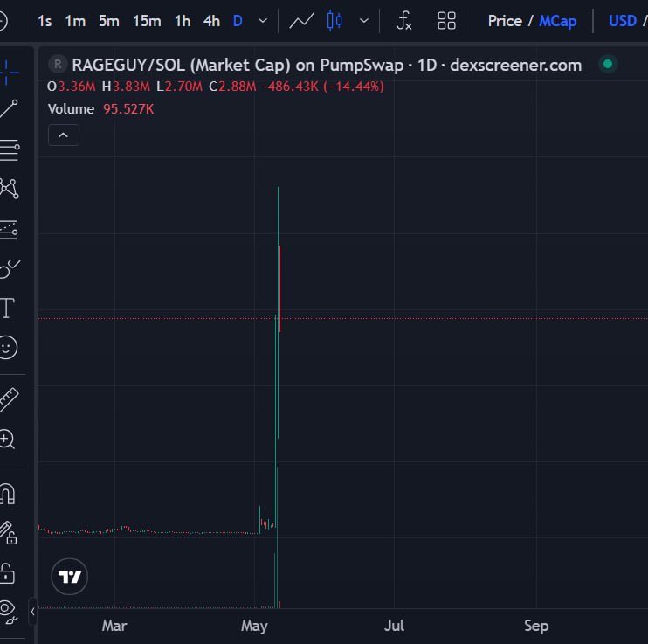Select the trend line drawing tool

[8, 108]
